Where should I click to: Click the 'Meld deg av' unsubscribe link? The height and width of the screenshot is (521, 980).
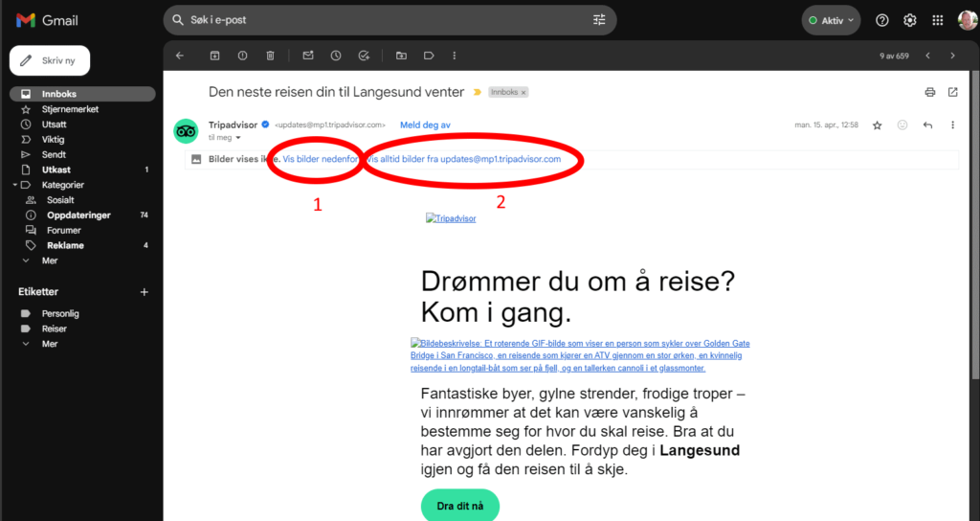pos(425,125)
